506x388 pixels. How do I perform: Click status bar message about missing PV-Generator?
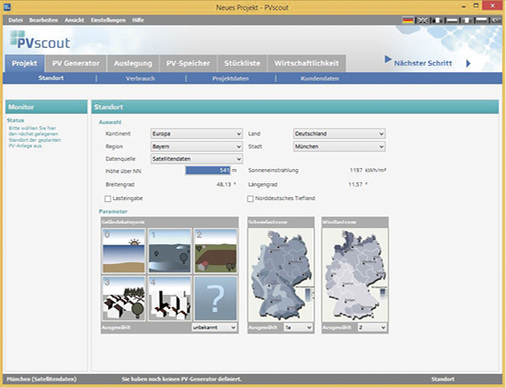click(x=181, y=379)
